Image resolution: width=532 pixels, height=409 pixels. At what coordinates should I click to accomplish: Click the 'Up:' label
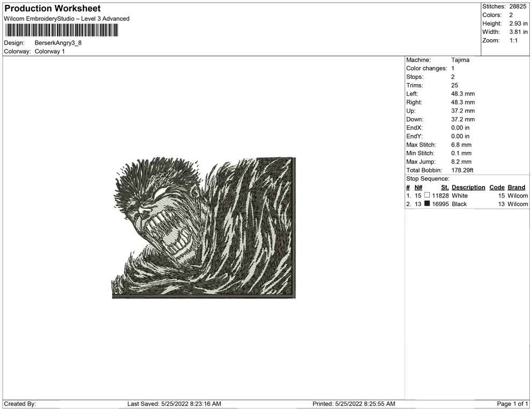(411, 111)
